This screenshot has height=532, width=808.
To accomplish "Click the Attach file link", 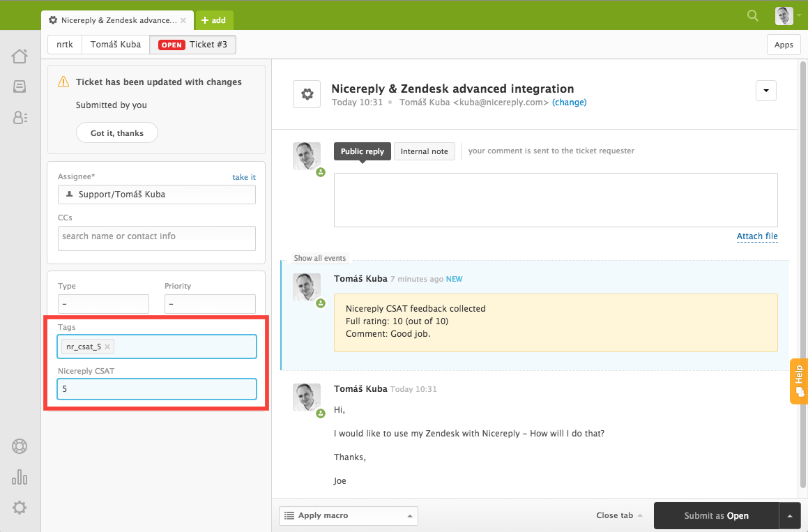I will click(x=757, y=236).
